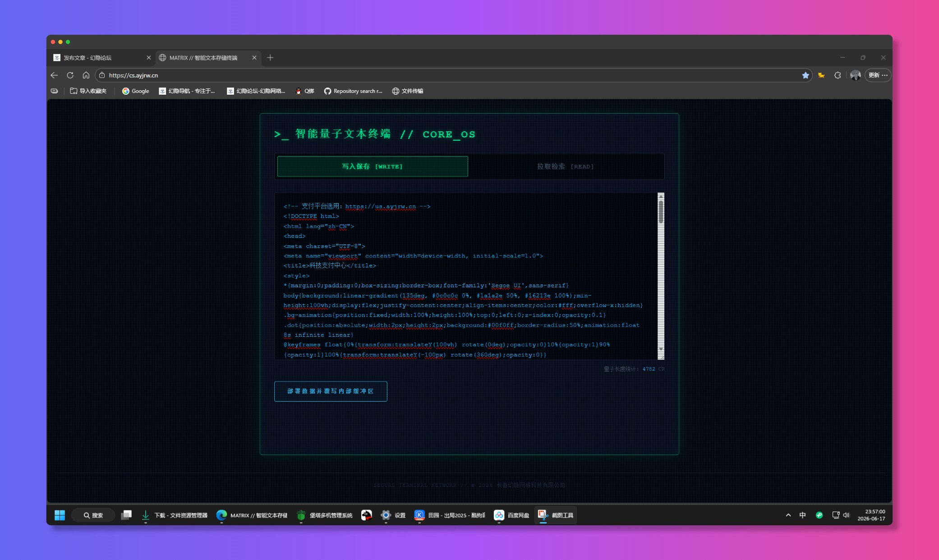Expand the system tray hidden icons chevron
This screenshot has height=560, width=939.
tap(788, 515)
